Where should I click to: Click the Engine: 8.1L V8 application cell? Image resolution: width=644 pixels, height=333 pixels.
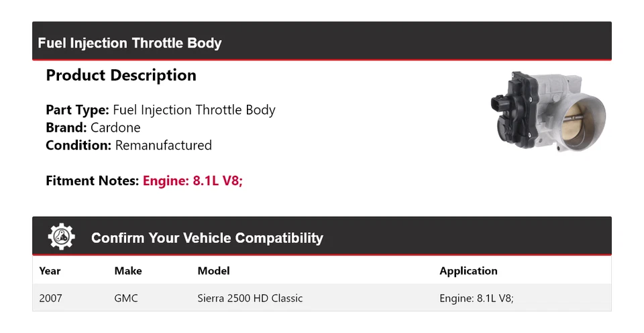point(476,298)
